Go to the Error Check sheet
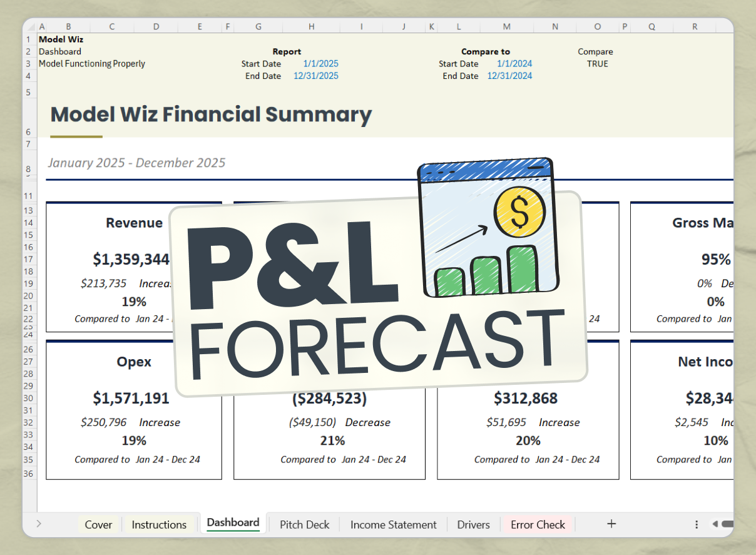756x555 pixels. pyautogui.click(x=538, y=524)
